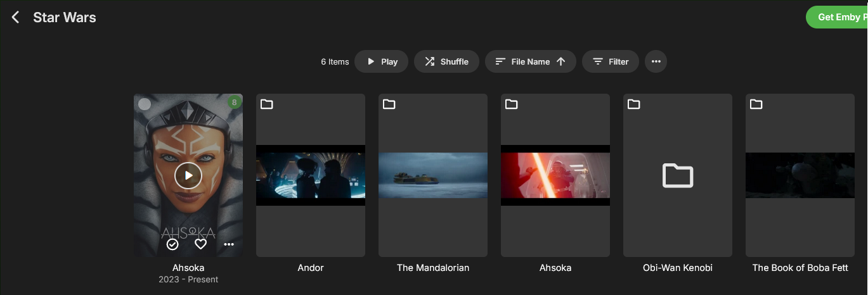Open The Book of Boba Fett folder thumbnail
This screenshot has height=295, width=868.
click(x=800, y=175)
